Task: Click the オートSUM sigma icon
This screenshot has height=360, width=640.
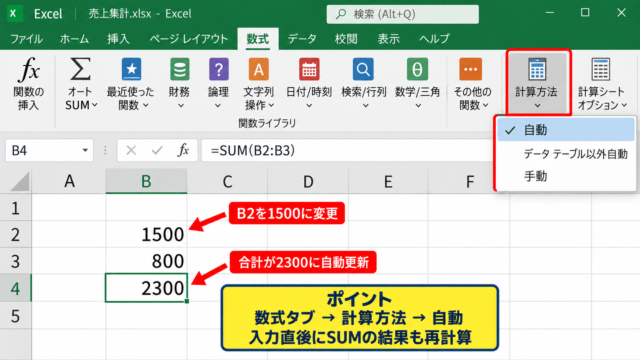Action: [x=80, y=69]
